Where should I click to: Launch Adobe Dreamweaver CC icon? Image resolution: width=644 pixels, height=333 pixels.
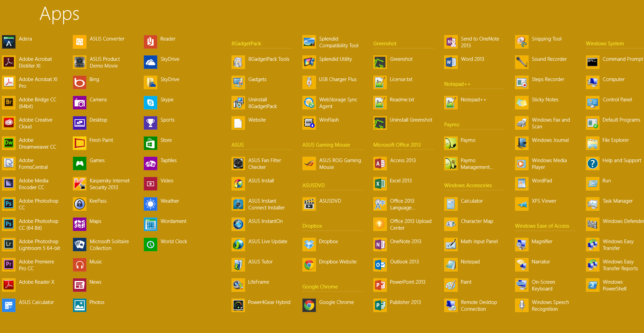click(x=9, y=143)
